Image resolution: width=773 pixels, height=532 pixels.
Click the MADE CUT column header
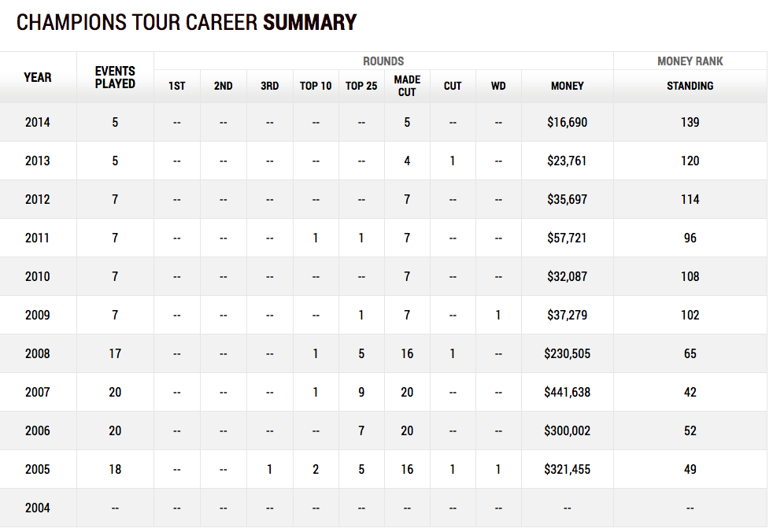(x=407, y=86)
